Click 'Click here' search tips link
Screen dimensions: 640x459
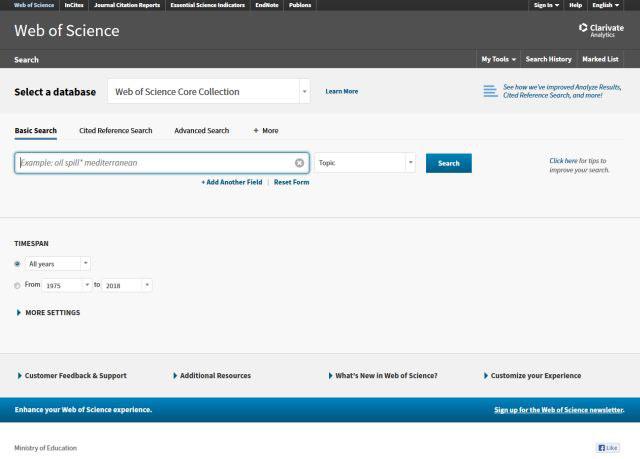click(x=563, y=161)
